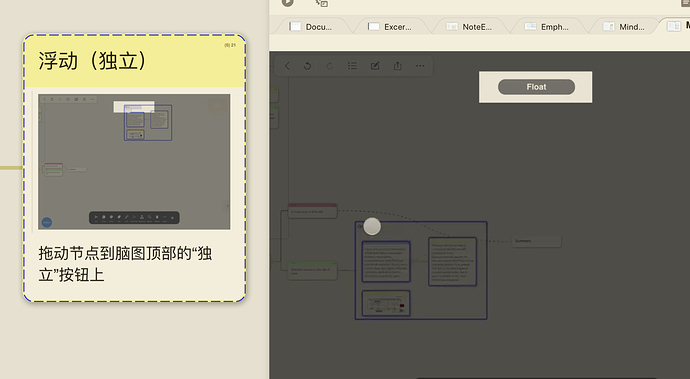The height and width of the screenshot is (379, 690).
Task: Open the Mind... tab
Action: click(x=624, y=27)
